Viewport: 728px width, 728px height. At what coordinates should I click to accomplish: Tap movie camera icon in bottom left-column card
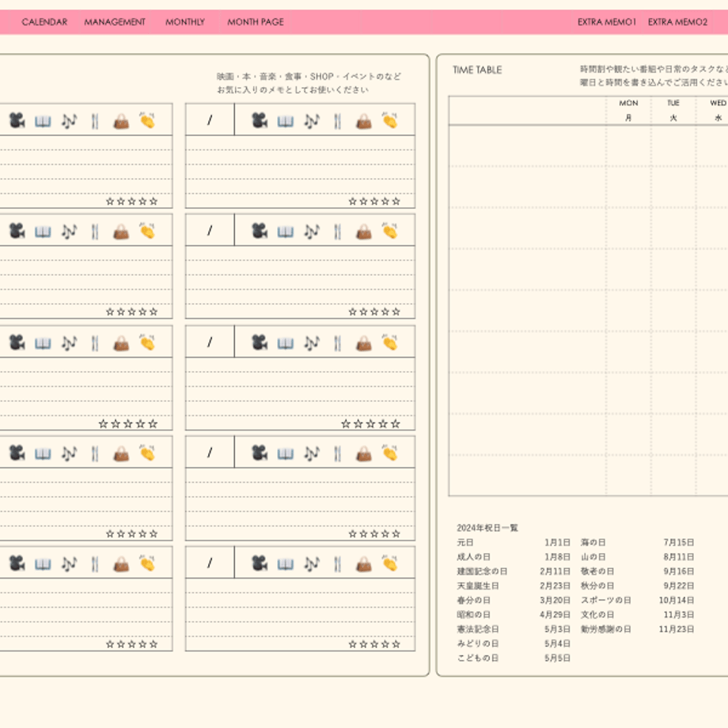[17, 563]
